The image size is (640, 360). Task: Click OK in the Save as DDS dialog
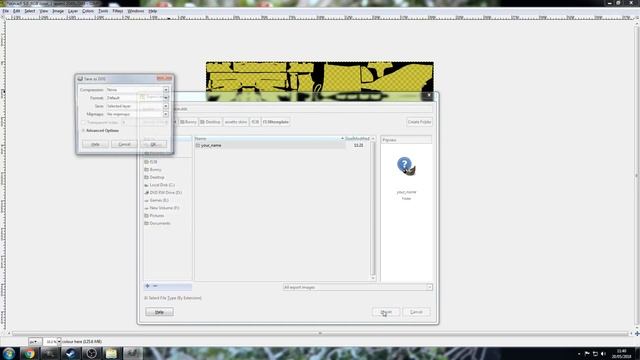pos(153,144)
